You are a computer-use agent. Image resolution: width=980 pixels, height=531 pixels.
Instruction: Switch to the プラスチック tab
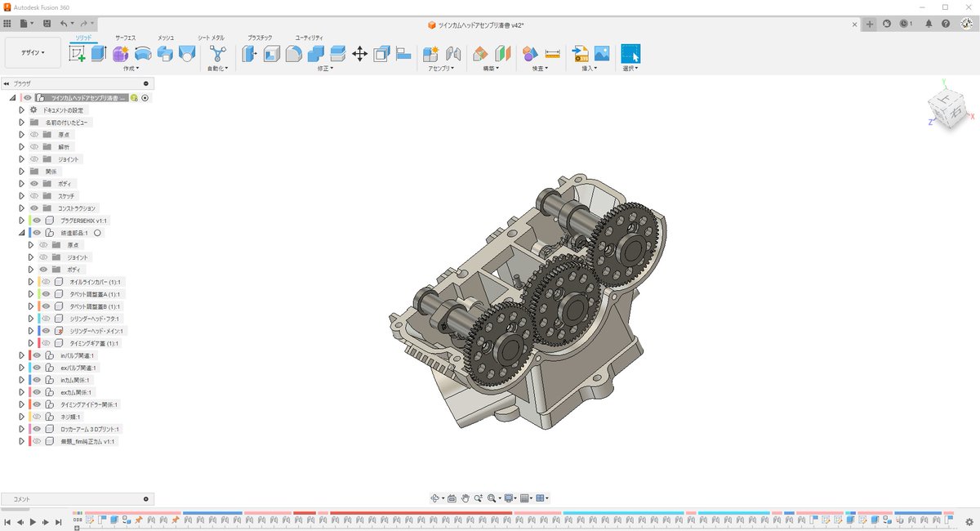click(x=261, y=38)
